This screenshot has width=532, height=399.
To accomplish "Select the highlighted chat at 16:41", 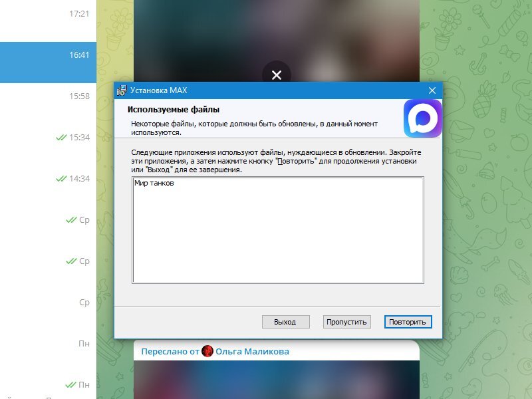I will pos(48,55).
